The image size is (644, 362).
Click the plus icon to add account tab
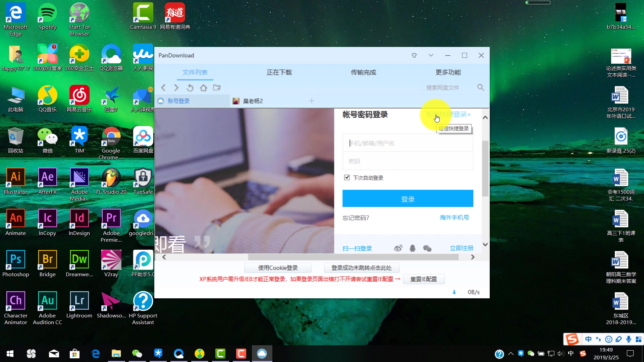click(x=311, y=101)
